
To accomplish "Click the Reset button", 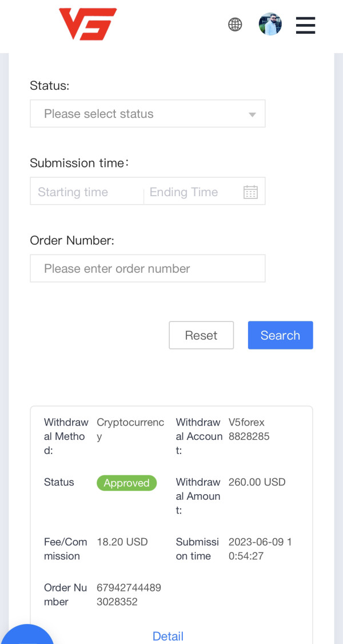I will tap(201, 335).
